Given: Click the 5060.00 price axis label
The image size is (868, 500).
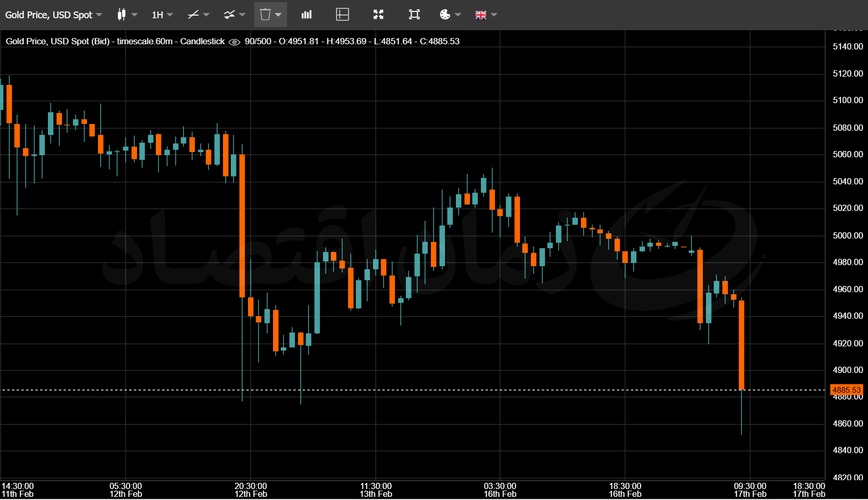Looking at the screenshot, I should pyautogui.click(x=848, y=154).
